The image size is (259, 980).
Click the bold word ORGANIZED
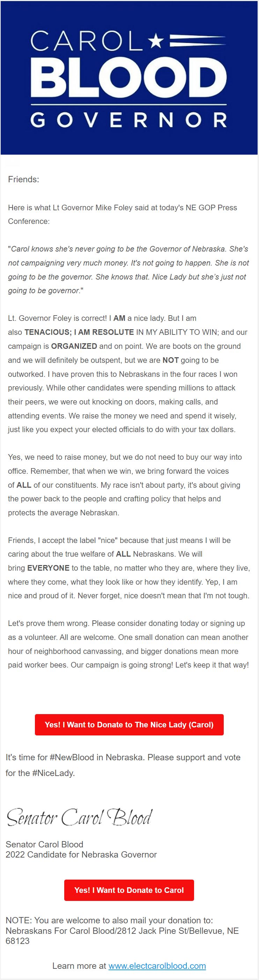pos(74,346)
